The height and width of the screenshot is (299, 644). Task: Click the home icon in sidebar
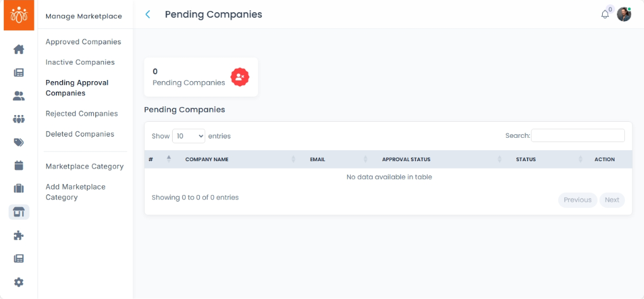click(x=18, y=49)
